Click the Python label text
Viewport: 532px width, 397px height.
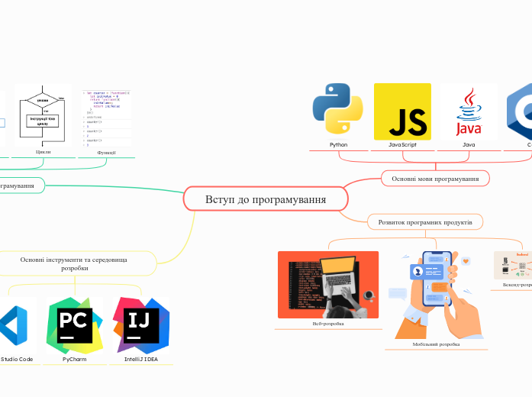[339, 144]
